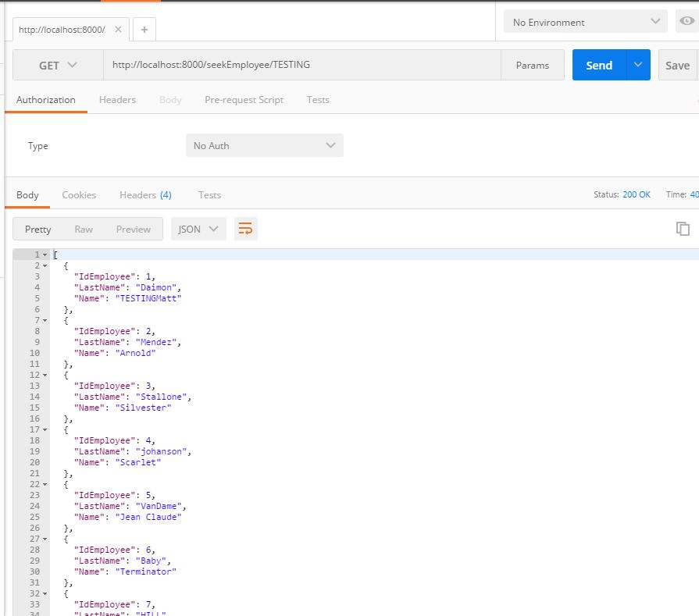
Task: Select the response Cookies tab
Action: [79, 195]
